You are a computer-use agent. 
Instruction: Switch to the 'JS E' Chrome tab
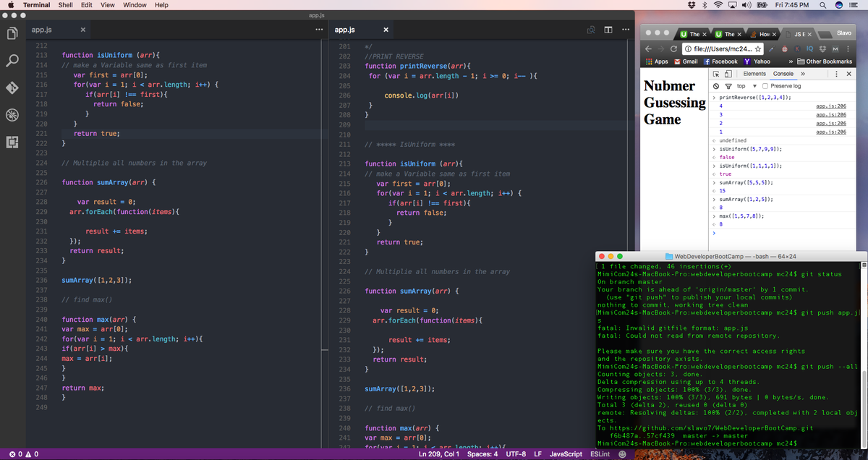click(799, 34)
